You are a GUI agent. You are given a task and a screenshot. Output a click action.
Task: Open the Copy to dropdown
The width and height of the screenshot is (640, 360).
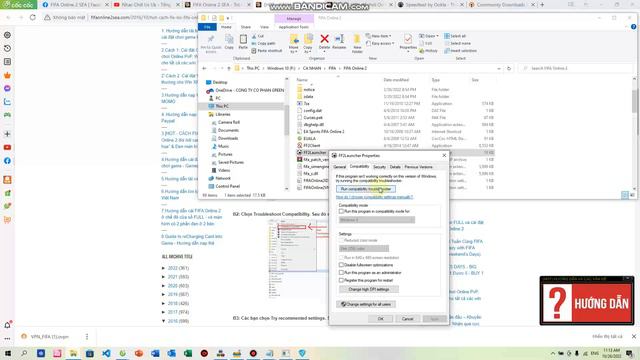pyautogui.click(x=308, y=49)
